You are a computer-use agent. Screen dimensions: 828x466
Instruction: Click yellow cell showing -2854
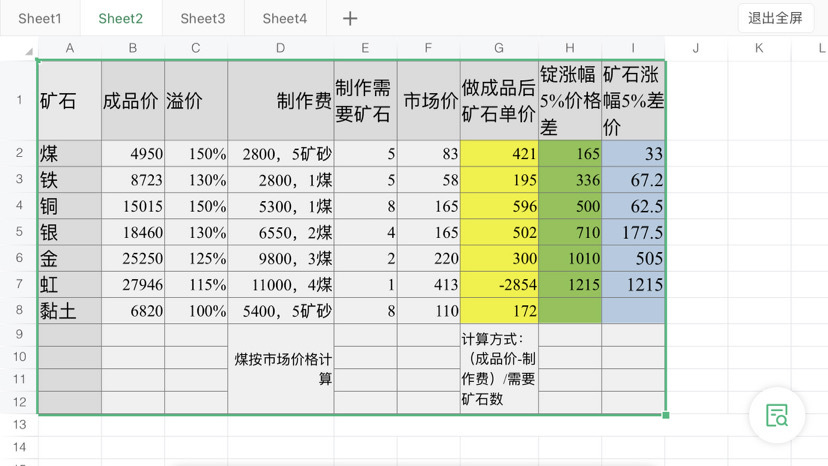[x=499, y=284]
